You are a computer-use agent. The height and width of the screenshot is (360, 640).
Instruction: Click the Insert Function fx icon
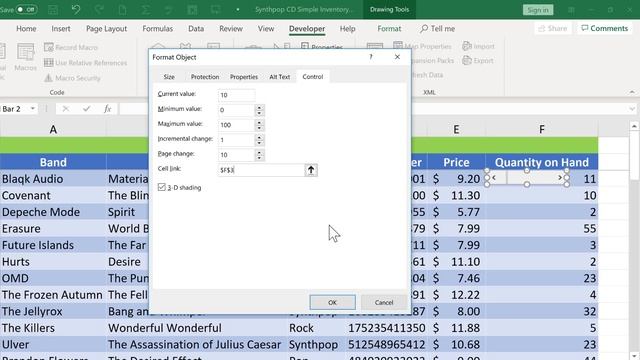tap(107, 109)
